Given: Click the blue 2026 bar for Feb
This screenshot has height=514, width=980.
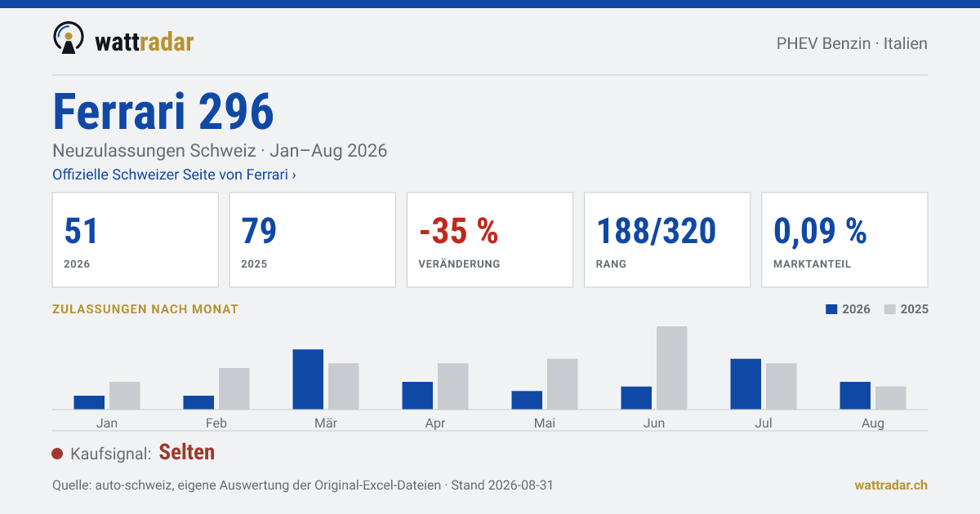Looking at the screenshot, I should coord(198,402).
